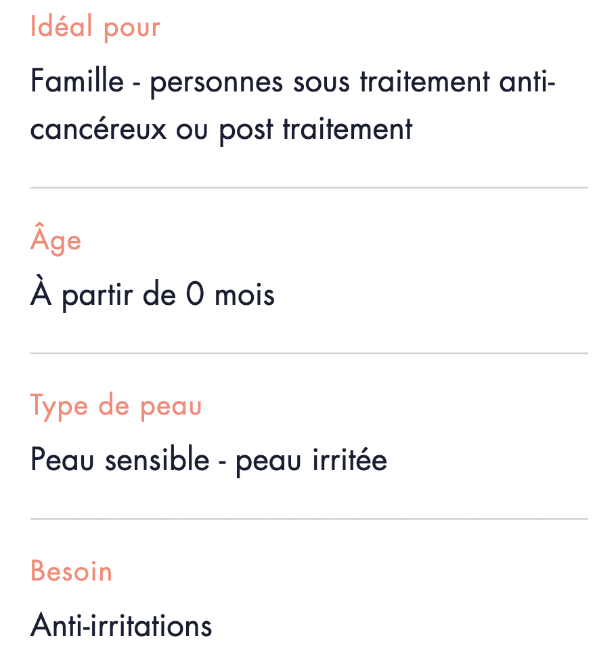
Task: Click the "cancéreux ou post traitement" line
Action: 221,130
